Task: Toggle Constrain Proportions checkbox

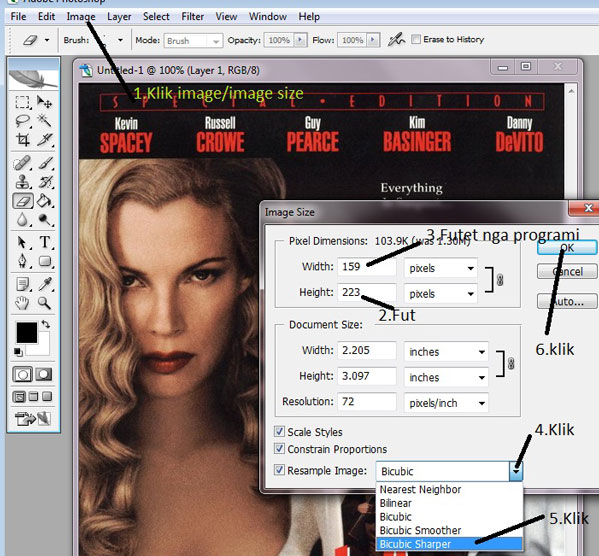Action: pos(279,449)
